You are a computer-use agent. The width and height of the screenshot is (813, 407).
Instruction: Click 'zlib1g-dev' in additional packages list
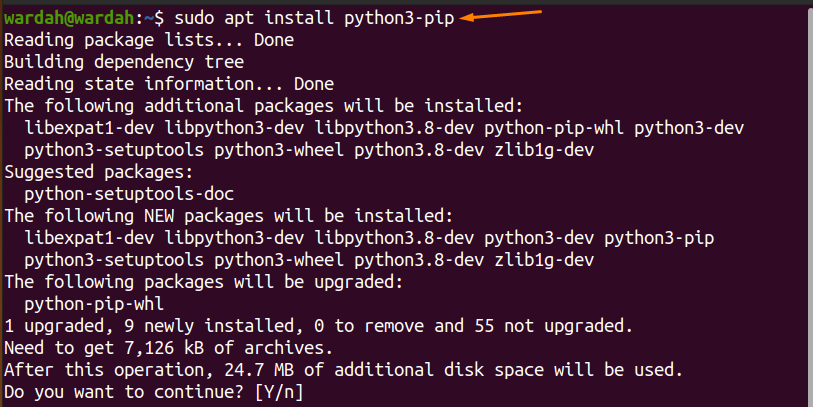[x=544, y=150]
